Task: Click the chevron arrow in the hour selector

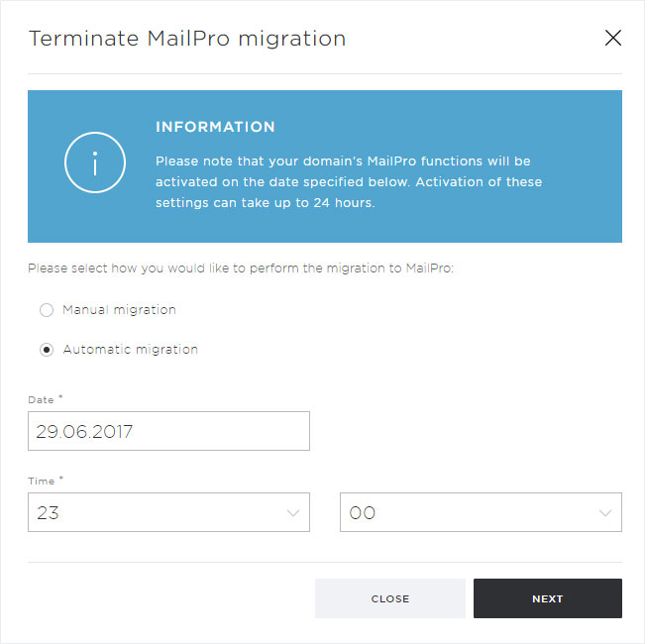Action: pyautogui.click(x=293, y=513)
